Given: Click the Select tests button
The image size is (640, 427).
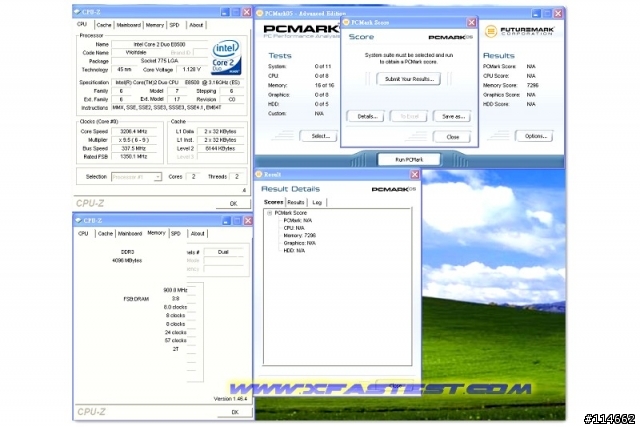Looking at the screenshot, I should (319, 136).
